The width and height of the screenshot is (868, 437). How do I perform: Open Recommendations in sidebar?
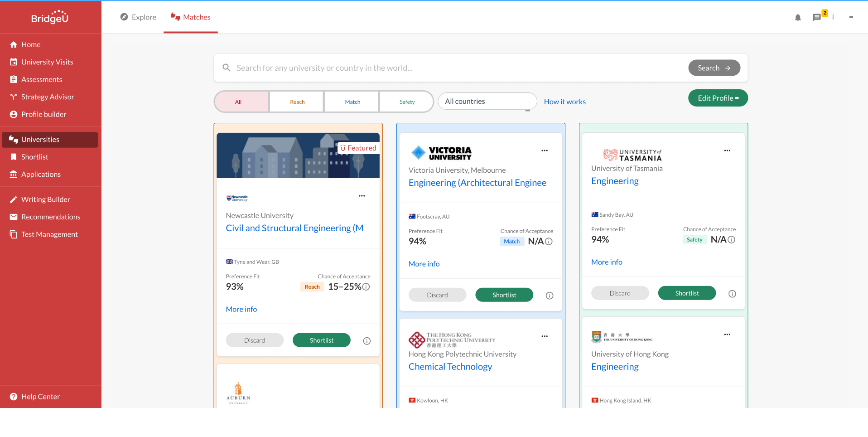(x=50, y=217)
